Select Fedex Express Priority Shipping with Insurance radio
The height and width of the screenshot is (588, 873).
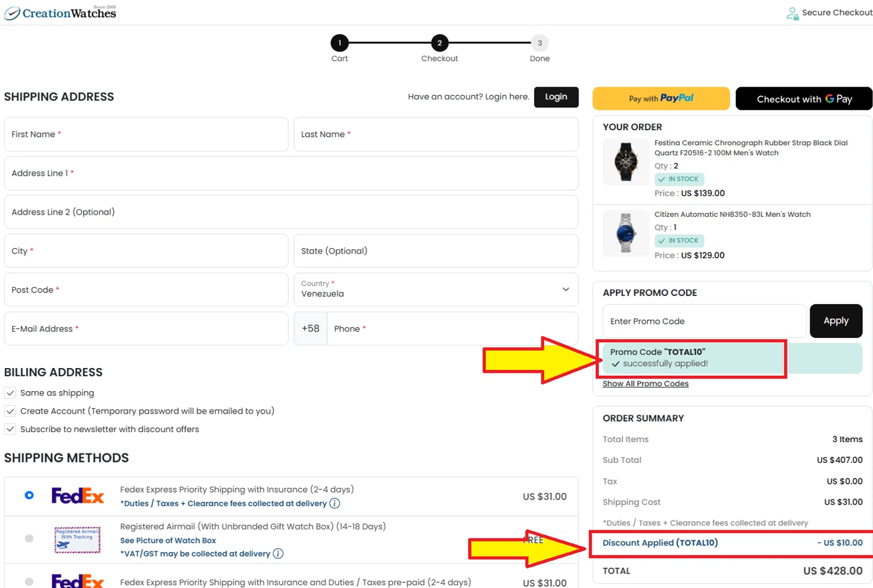(29, 496)
